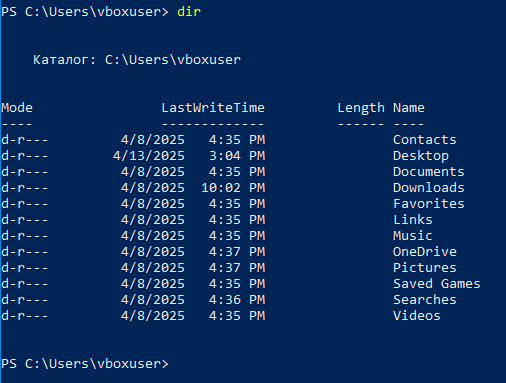The image size is (506, 383).
Task: Click the Videos folder name
Action: click(x=417, y=316)
